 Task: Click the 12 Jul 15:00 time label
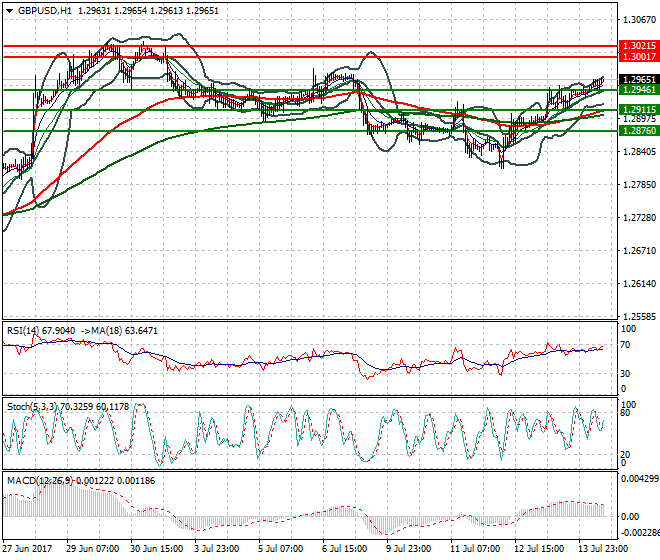click(539, 549)
